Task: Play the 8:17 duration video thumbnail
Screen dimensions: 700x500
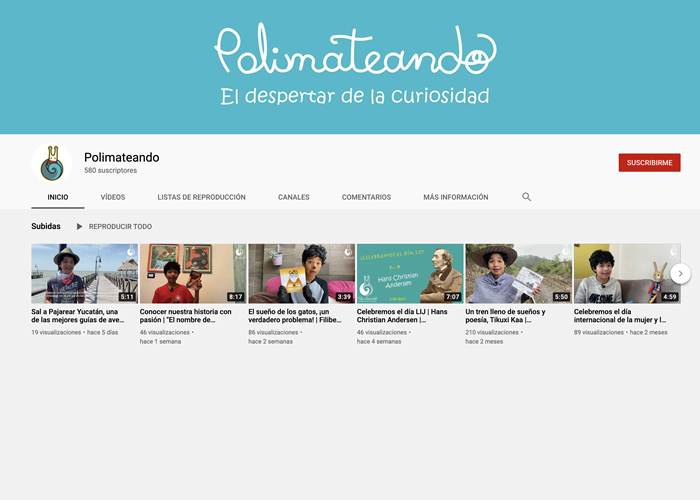Action: tap(193, 273)
